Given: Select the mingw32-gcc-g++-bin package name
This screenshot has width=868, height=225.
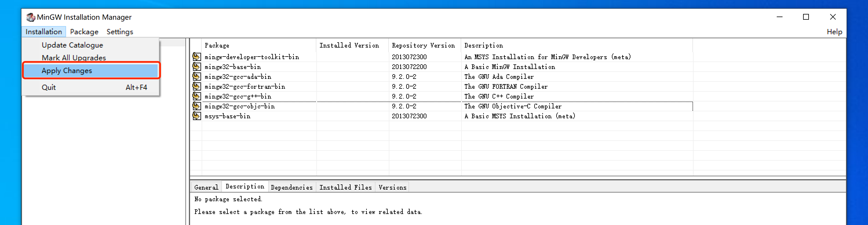Looking at the screenshot, I should coord(238,96).
